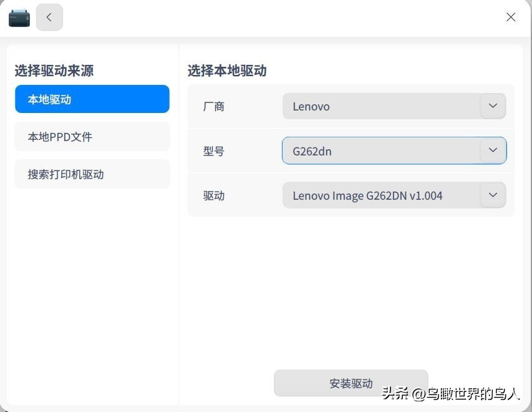Click the 安装驱动 button
The image size is (532, 412).
click(x=351, y=383)
